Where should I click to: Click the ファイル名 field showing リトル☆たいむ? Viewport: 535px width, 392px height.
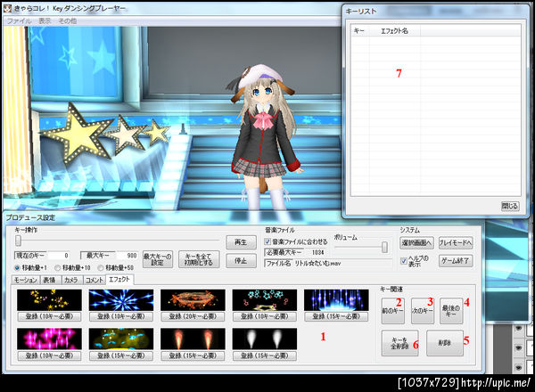click(342, 264)
